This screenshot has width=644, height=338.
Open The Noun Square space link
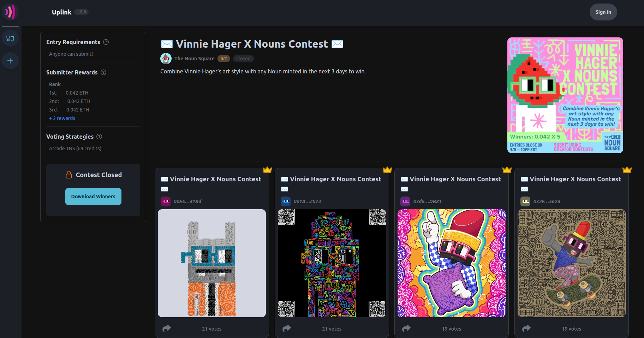pyautogui.click(x=194, y=59)
